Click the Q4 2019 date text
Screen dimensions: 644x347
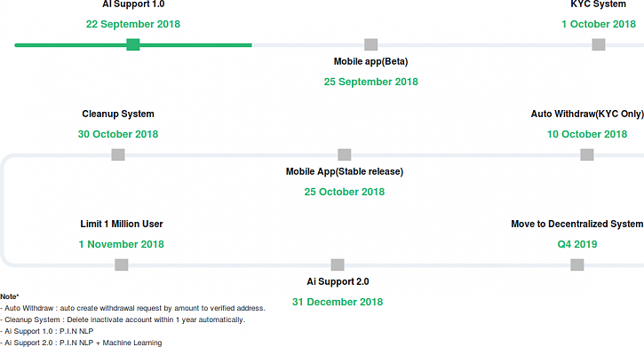click(x=577, y=244)
